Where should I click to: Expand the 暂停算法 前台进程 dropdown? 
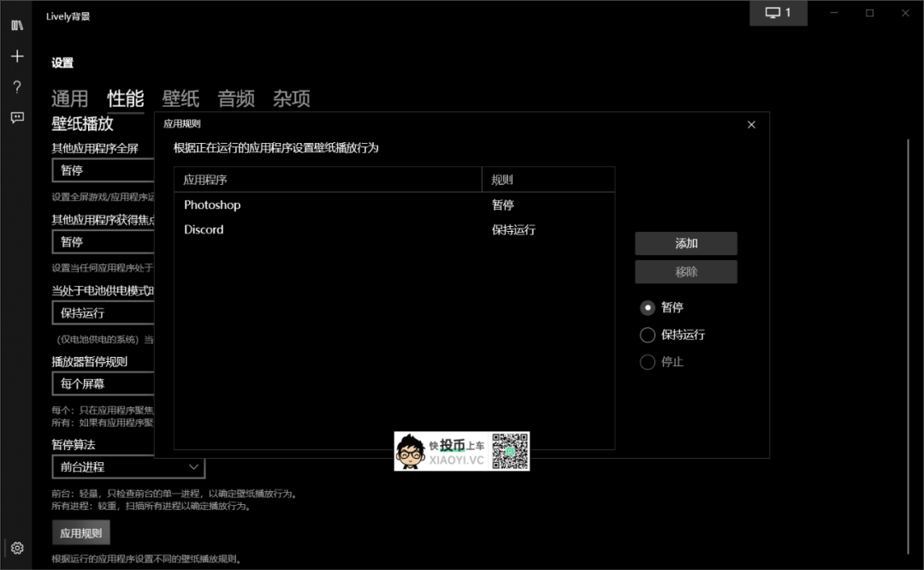pos(128,466)
